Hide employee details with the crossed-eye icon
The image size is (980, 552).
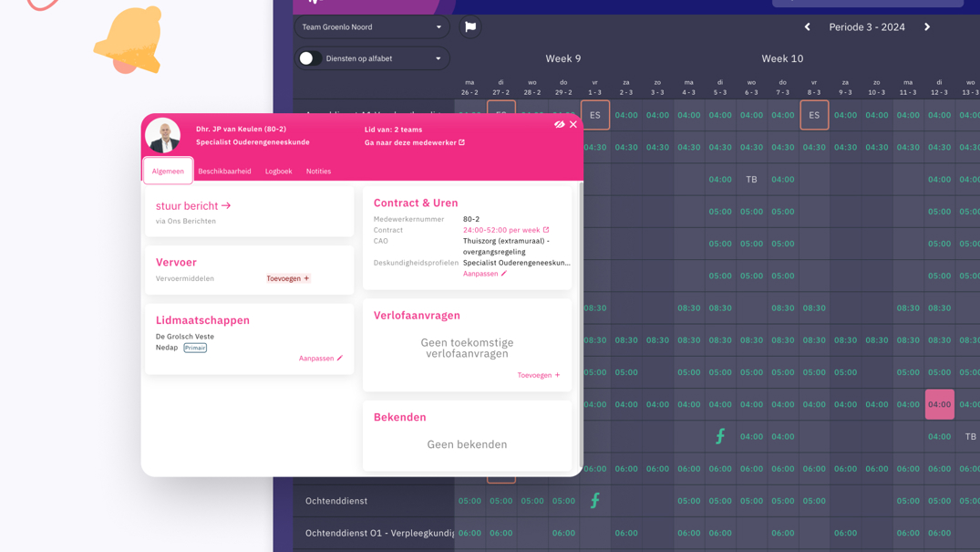(x=559, y=124)
